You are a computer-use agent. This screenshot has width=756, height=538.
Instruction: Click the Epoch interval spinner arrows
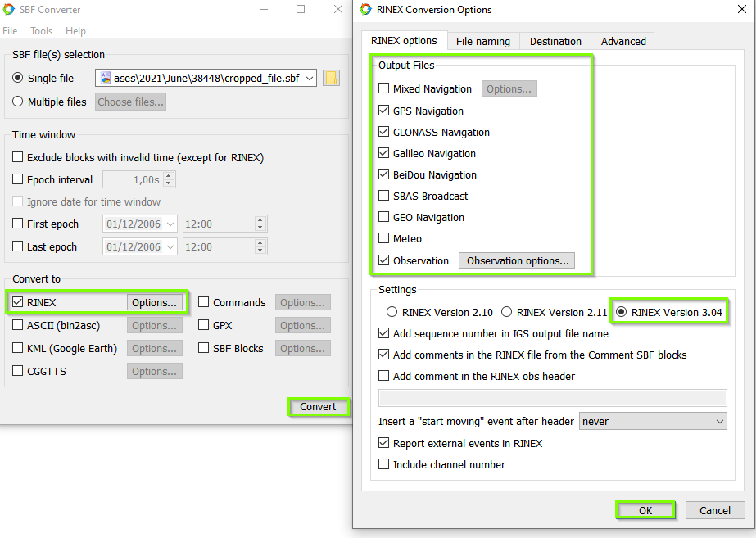(169, 180)
